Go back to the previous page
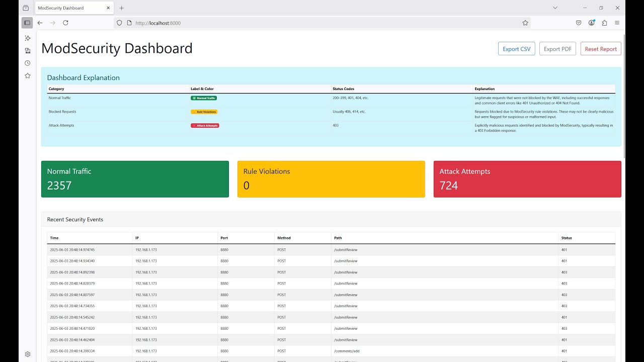The image size is (644, 362). [40, 23]
